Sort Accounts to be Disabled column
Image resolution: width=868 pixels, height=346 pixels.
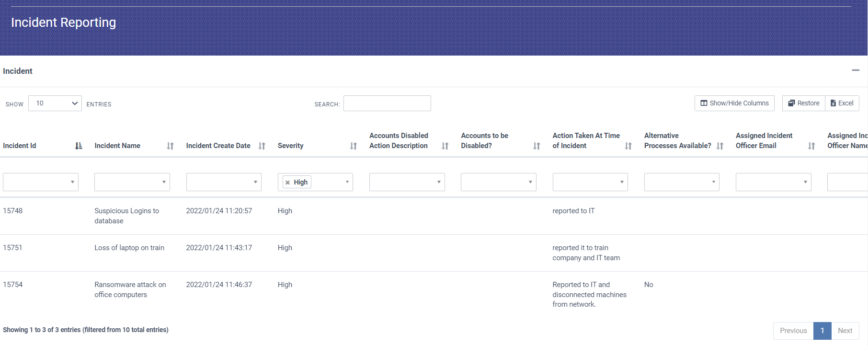[x=537, y=146]
